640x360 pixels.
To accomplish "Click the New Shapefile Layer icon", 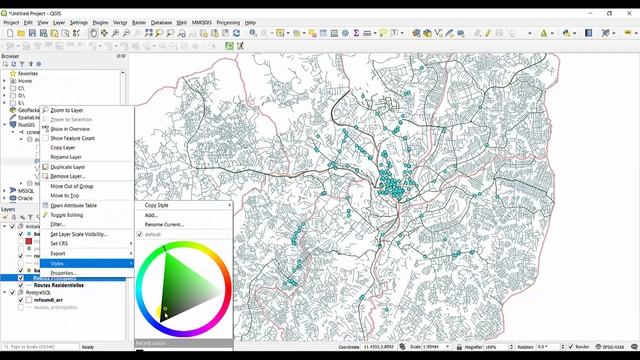I will [438, 33].
